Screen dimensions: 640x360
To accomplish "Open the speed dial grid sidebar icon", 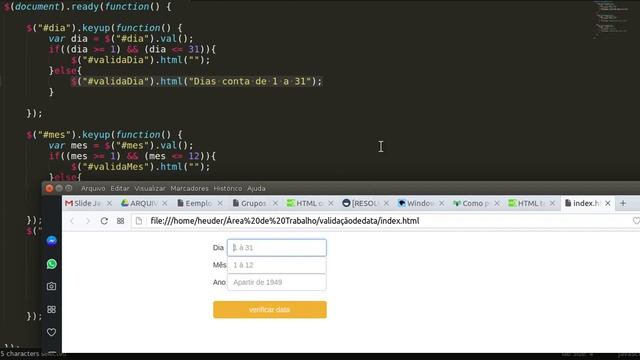I will coord(51,309).
